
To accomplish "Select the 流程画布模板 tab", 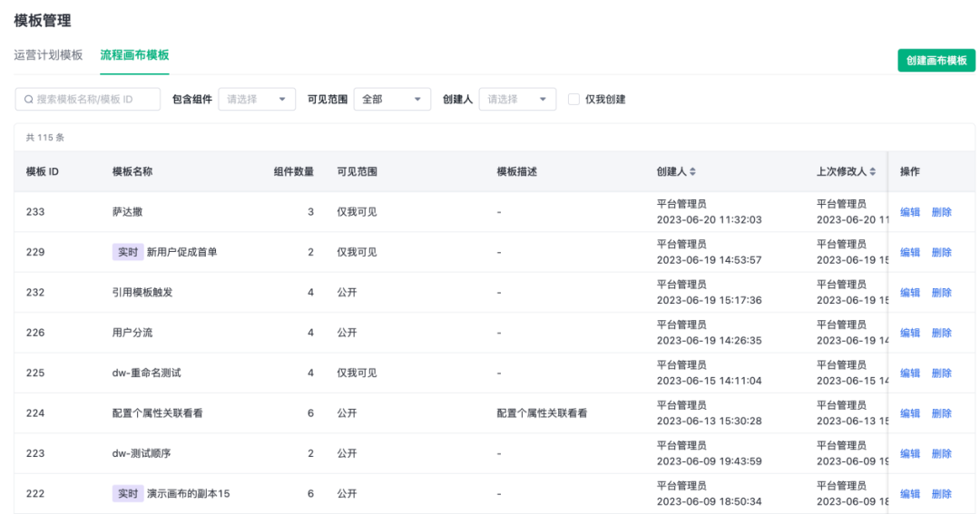I will pyautogui.click(x=134, y=55).
